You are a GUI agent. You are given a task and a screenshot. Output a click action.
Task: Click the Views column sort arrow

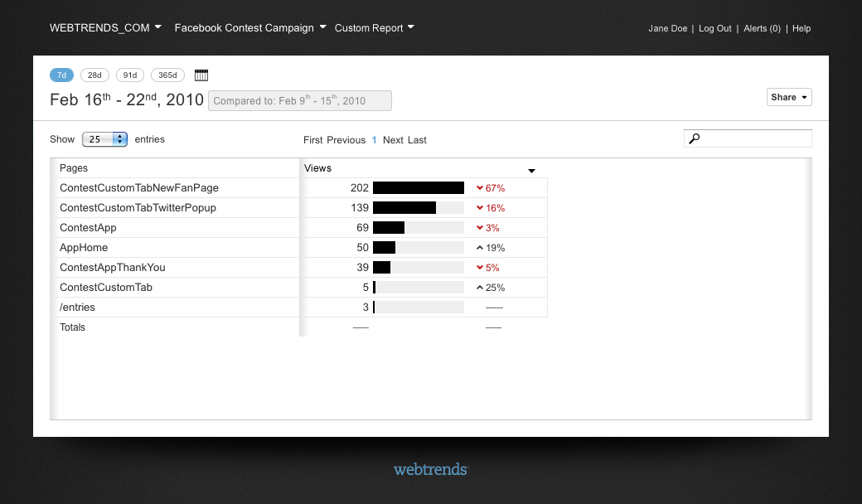coord(531,171)
